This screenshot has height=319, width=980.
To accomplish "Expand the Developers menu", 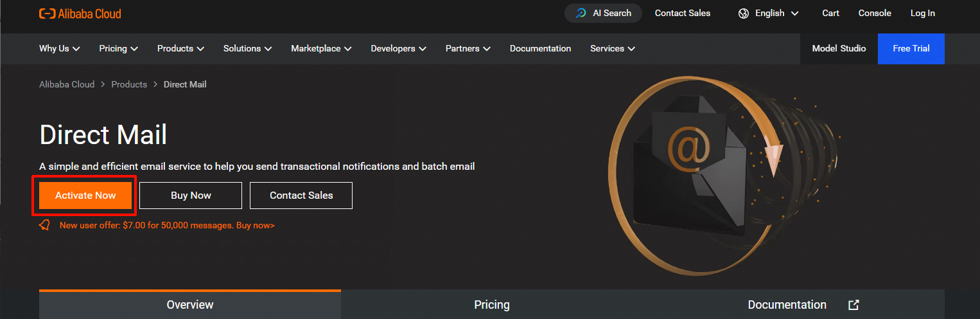I will point(398,48).
